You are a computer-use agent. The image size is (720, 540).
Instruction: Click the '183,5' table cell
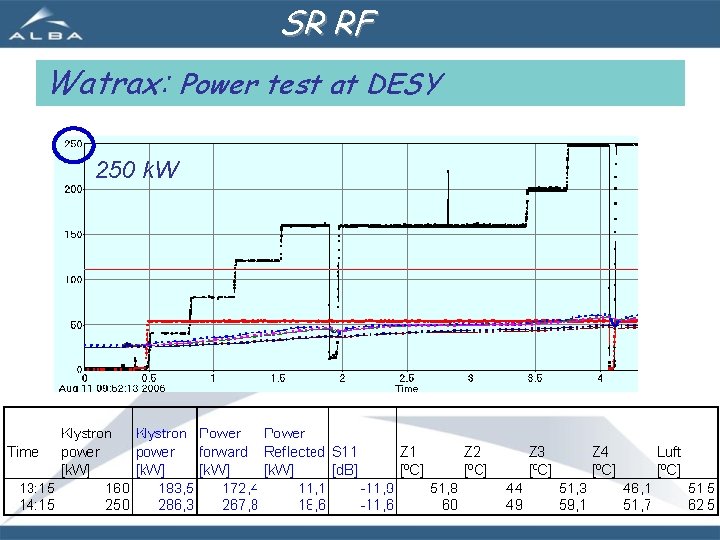click(x=176, y=488)
